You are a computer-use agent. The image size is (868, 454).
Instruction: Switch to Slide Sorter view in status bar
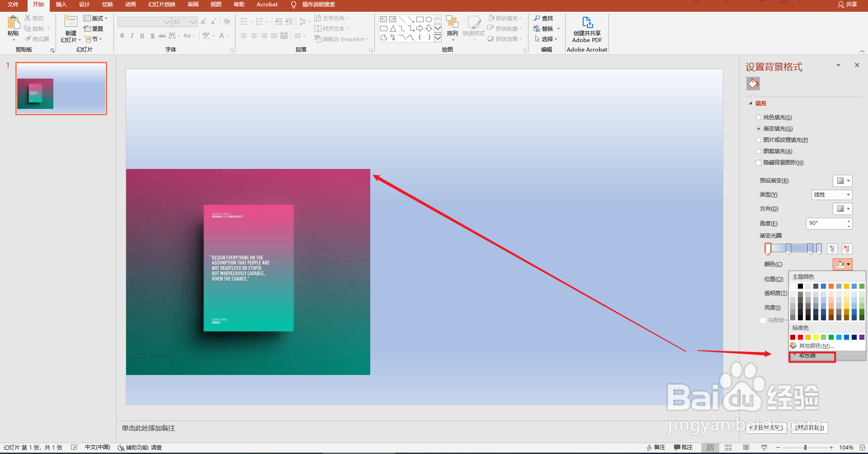[728, 447]
